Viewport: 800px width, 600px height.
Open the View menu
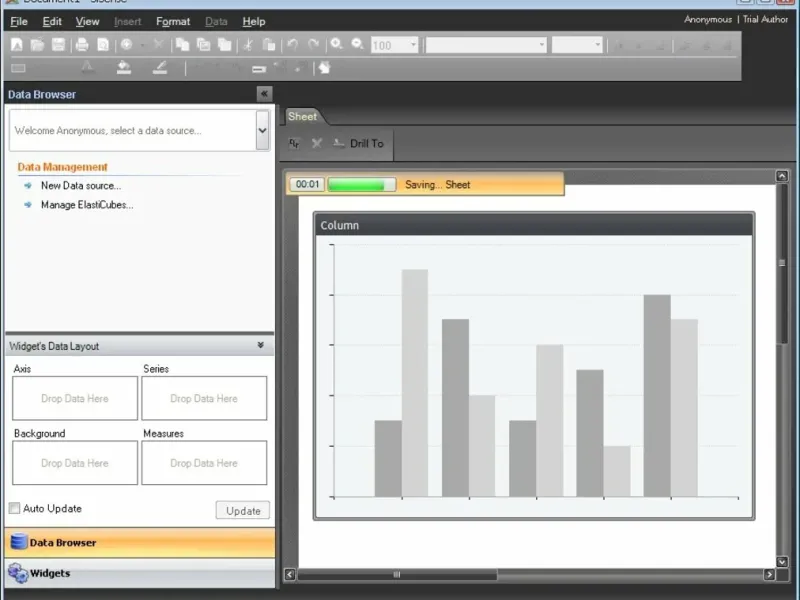87,21
